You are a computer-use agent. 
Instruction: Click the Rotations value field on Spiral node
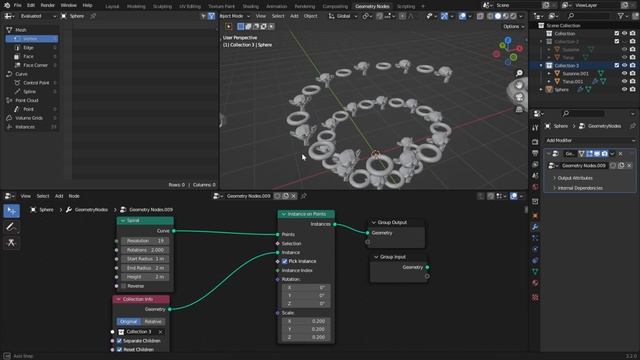click(x=145, y=250)
